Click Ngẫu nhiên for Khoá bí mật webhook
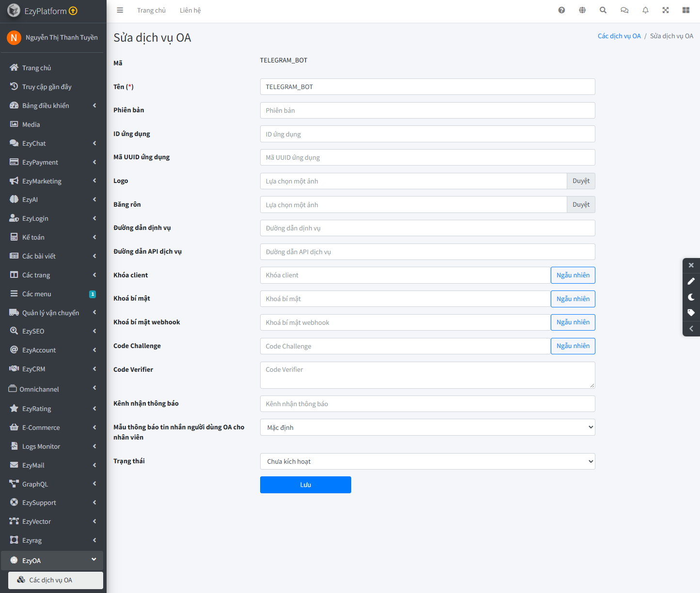700x593 pixels. (573, 322)
